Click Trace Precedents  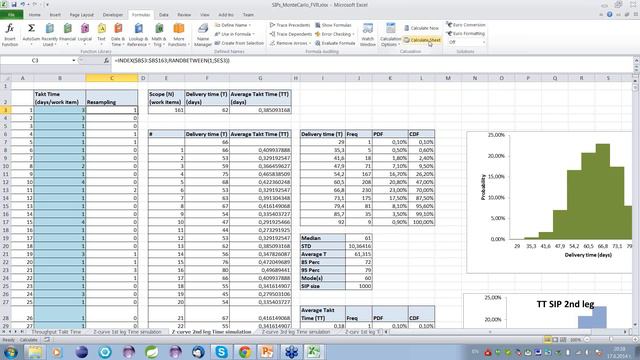pyautogui.click(x=290, y=25)
